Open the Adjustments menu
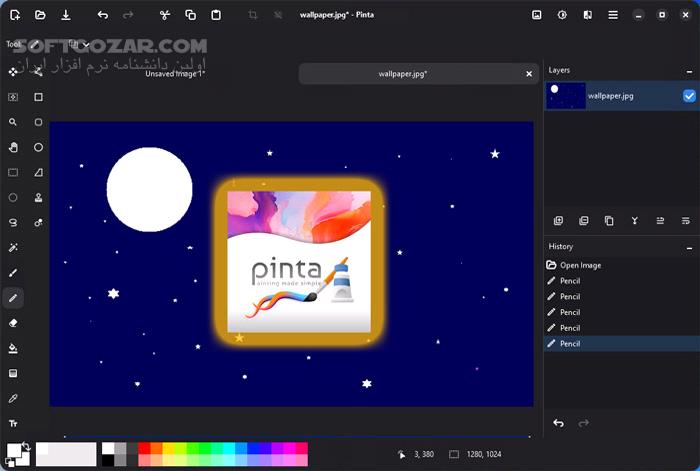The width and height of the screenshot is (700, 471). (x=562, y=15)
